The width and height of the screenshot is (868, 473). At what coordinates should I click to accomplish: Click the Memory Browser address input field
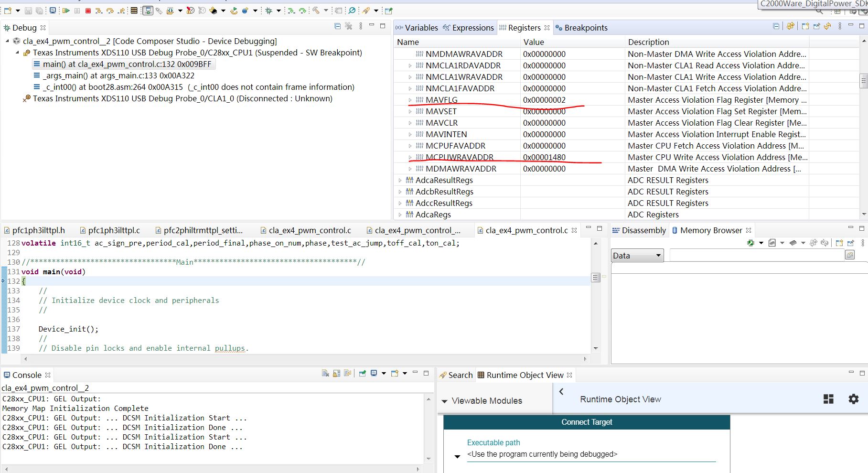757,256
